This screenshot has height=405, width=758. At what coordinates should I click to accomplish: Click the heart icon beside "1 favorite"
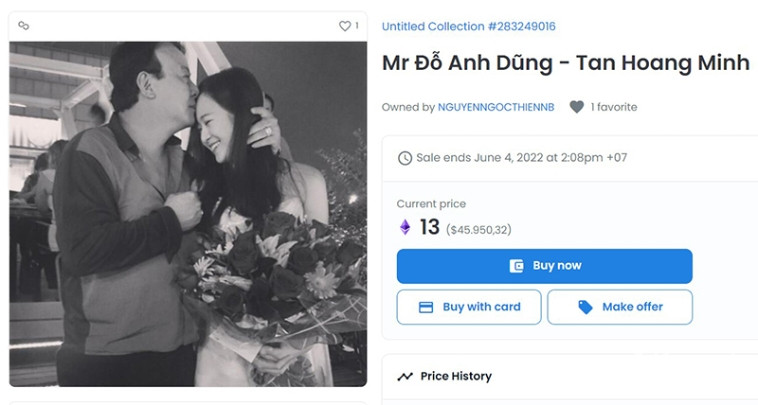click(577, 107)
